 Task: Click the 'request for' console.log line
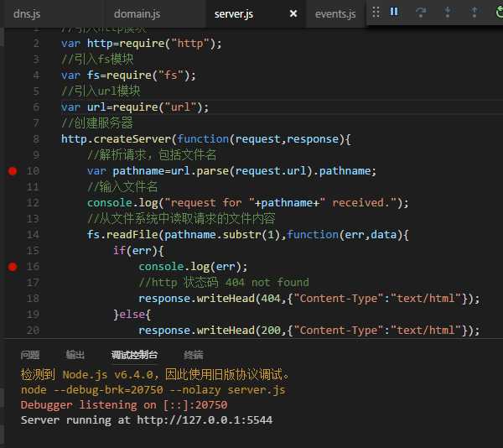(x=247, y=202)
